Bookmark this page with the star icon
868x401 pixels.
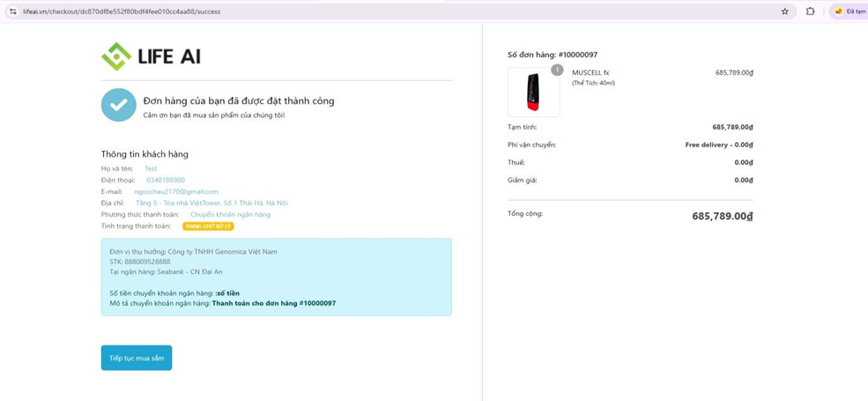pos(784,11)
